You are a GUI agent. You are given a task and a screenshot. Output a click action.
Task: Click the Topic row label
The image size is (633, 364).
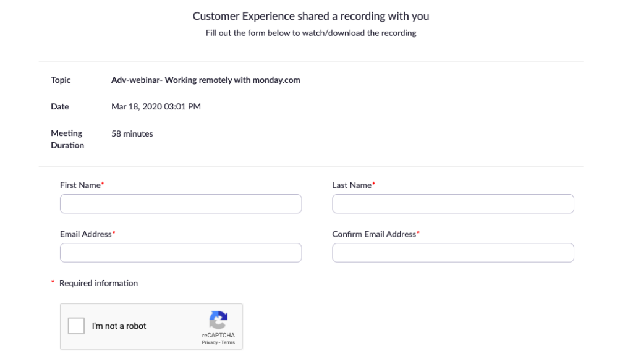[61, 80]
